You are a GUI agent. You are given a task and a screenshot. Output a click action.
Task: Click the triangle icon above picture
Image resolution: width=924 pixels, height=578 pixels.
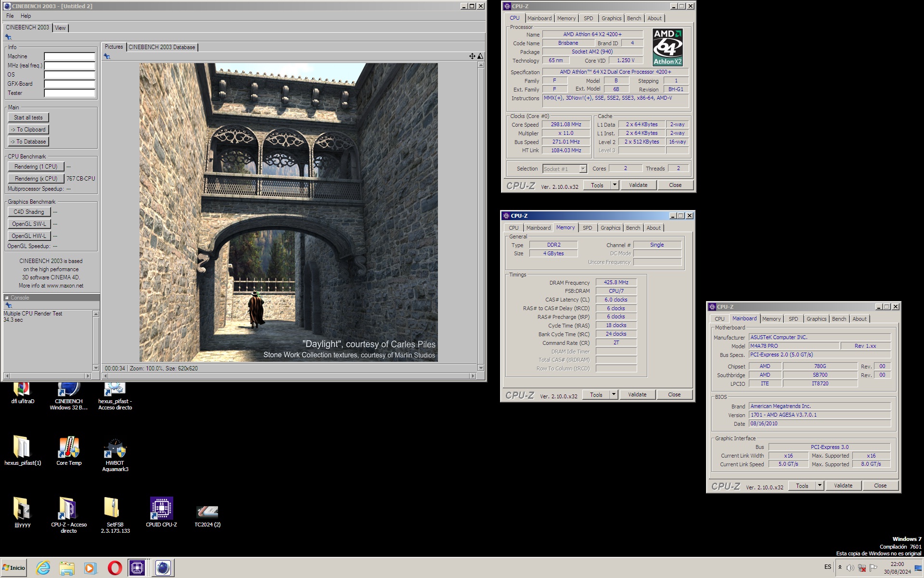pyautogui.click(x=480, y=56)
